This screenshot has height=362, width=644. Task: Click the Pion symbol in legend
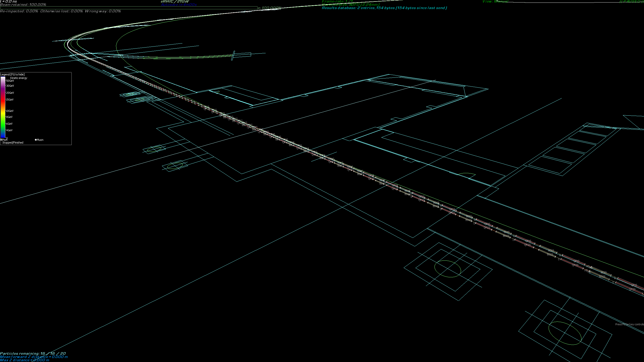coord(2,140)
